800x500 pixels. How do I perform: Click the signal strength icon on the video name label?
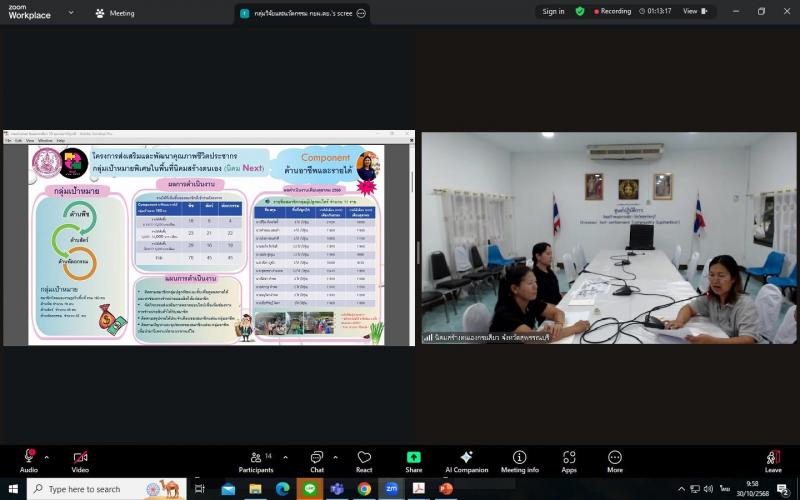429,337
